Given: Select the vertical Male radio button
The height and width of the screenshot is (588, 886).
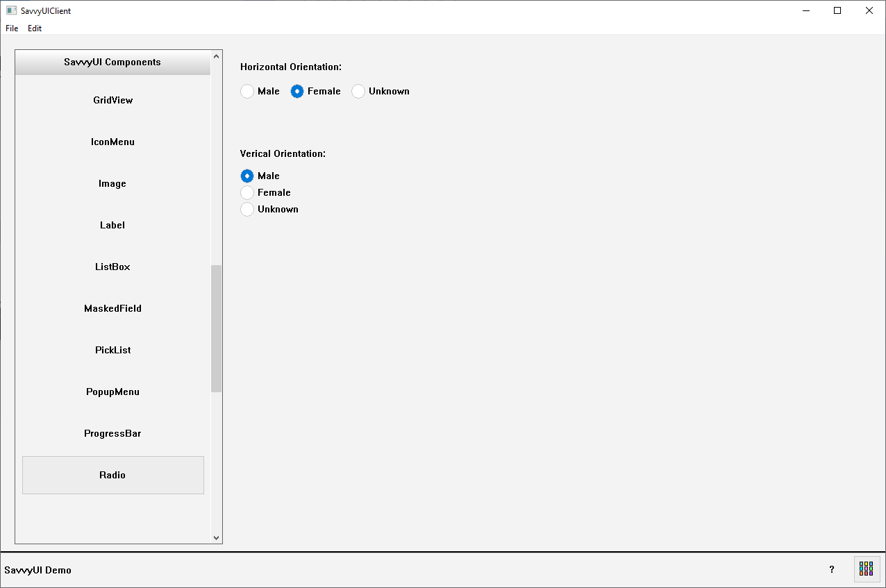Looking at the screenshot, I should click(x=247, y=176).
